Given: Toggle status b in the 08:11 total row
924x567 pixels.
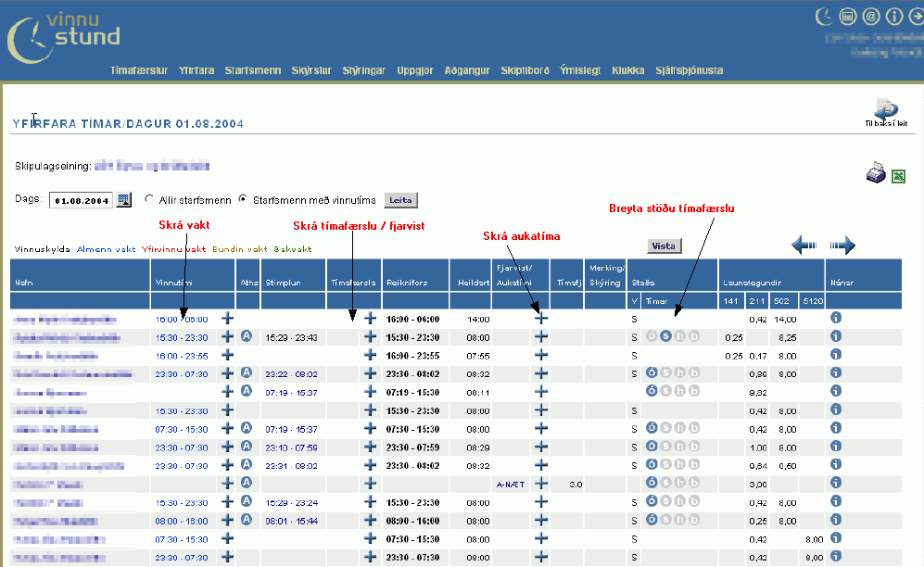Looking at the screenshot, I should coord(694,391).
